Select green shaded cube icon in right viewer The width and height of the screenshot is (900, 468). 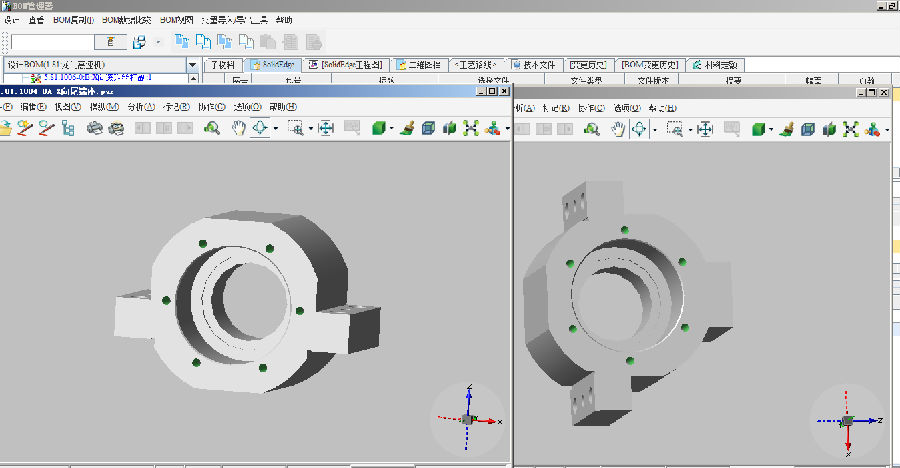pos(758,129)
